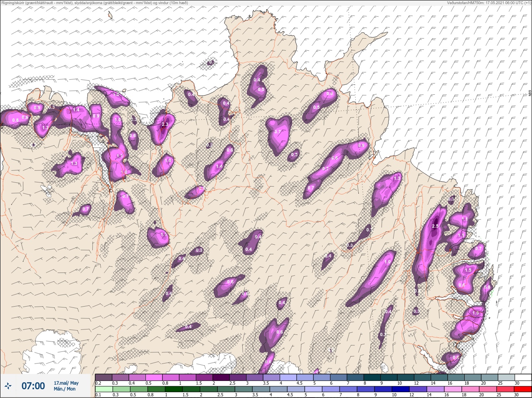Click the four-point star icon beside 07:00
Viewport: 532px width, 398px height.
tap(8, 386)
